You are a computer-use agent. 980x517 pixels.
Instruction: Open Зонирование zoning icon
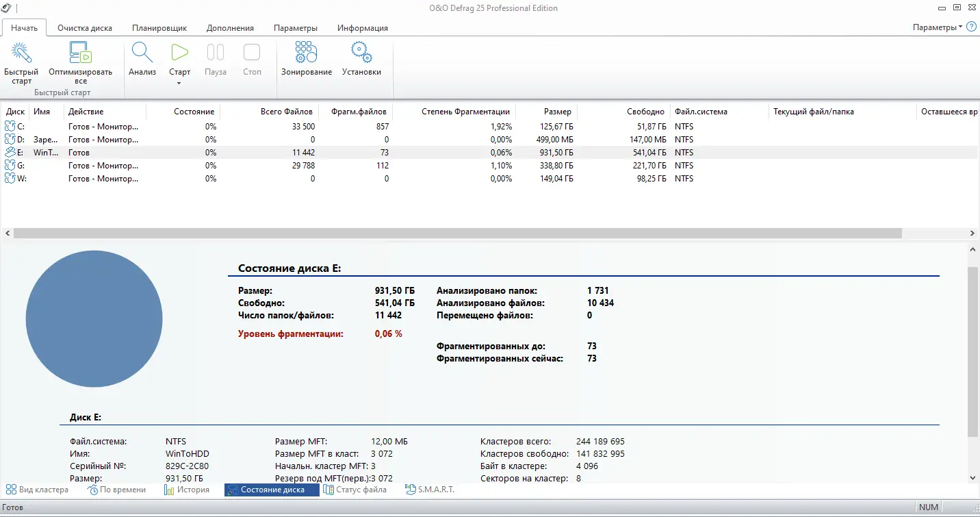[x=306, y=53]
